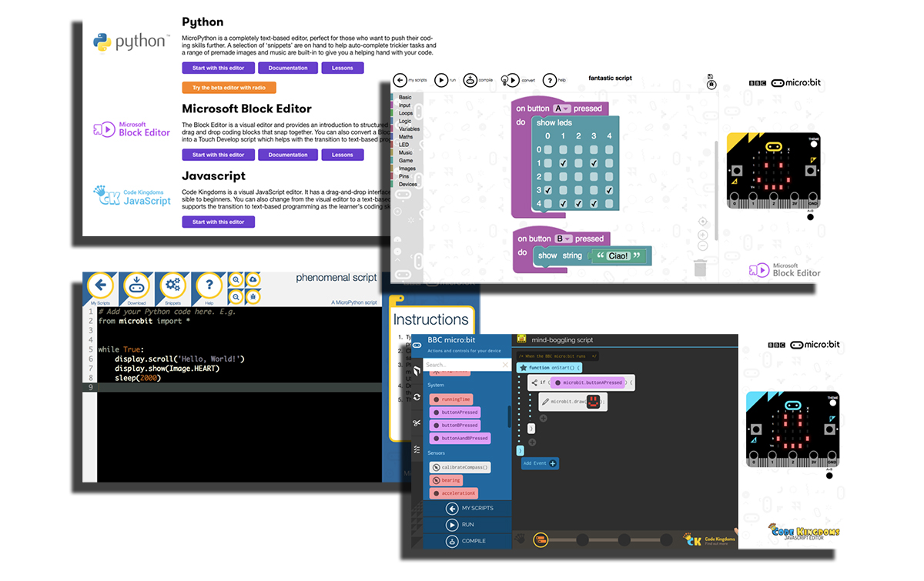The image size is (924, 581).
Task: Click scissors icon in Code Kingdoms sidebar
Action: [417, 422]
